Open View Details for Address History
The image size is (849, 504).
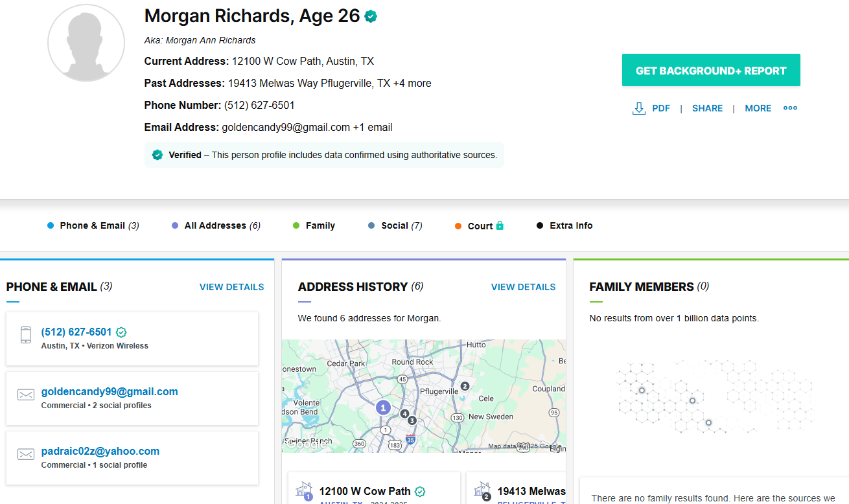(523, 287)
